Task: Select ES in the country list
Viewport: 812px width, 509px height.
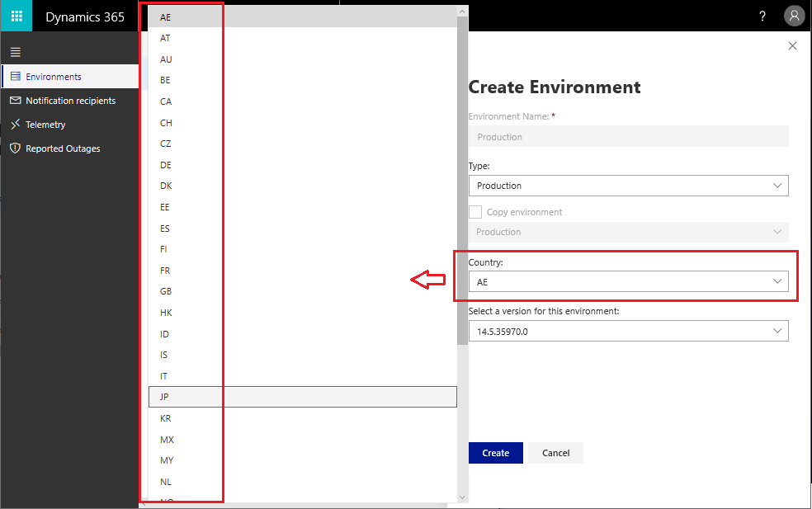Action: pos(302,229)
